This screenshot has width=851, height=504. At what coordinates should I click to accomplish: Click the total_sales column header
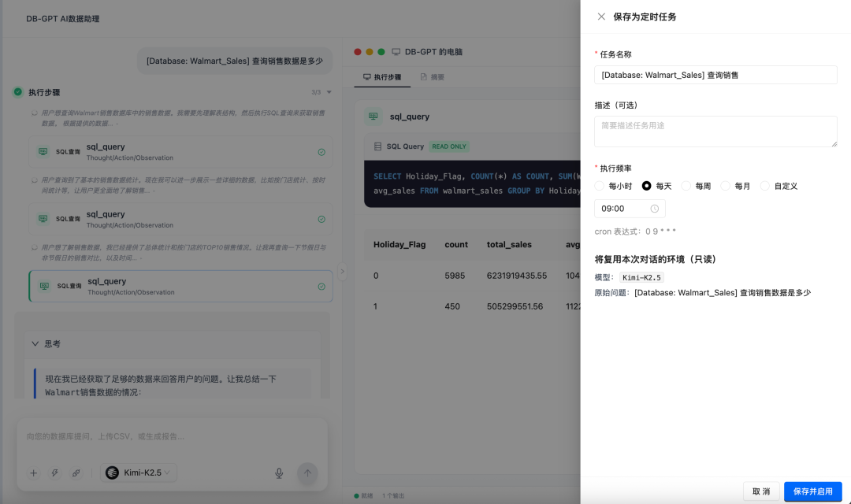click(x=509, y=245)
